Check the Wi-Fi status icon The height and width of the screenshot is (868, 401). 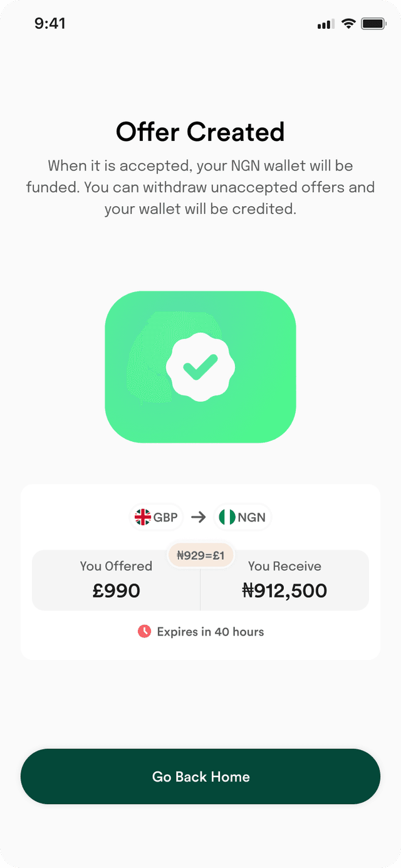[x=348, y=24]
